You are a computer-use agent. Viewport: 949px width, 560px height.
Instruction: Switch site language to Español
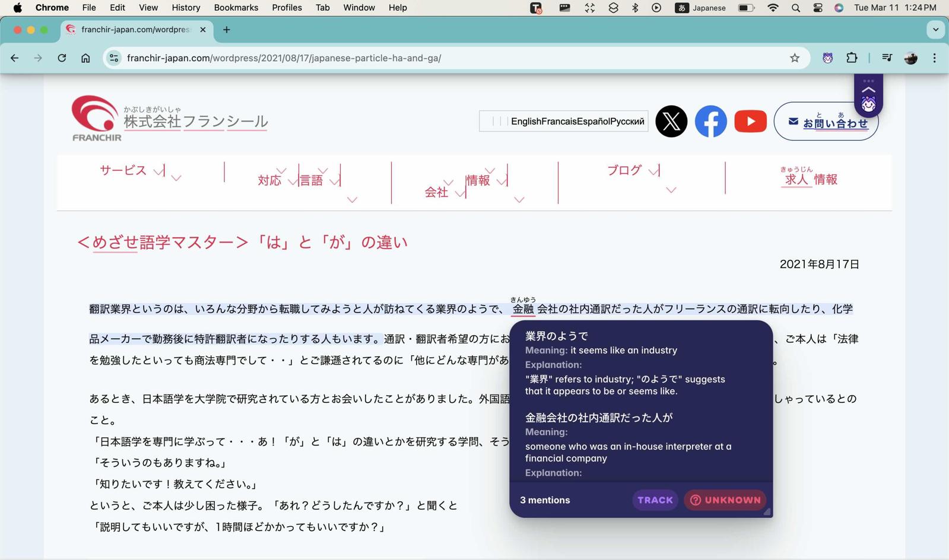(x=593, y=121)
